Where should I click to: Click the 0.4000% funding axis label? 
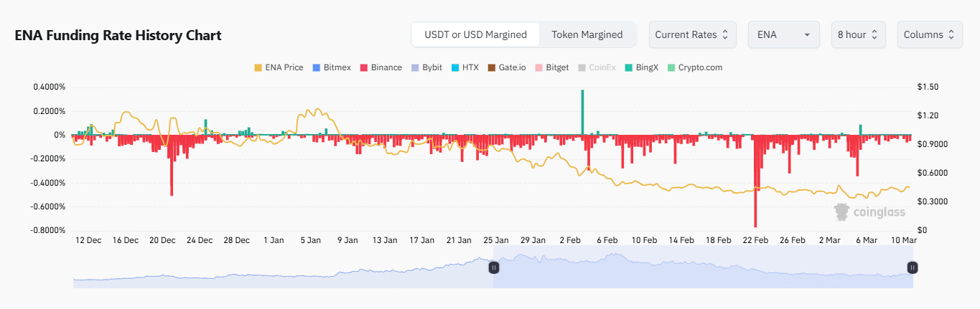pyautogui.click(x=49, y=87)
